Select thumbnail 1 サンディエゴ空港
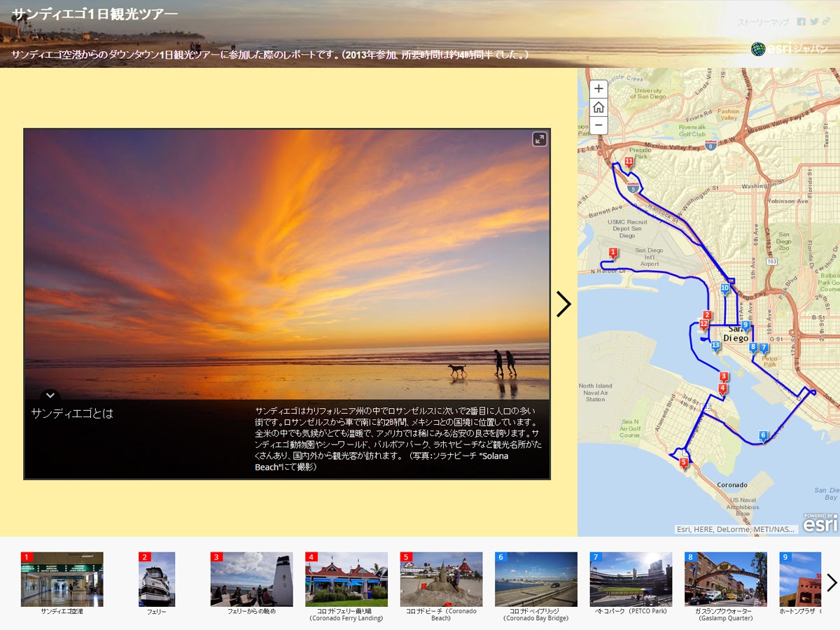 [x=62, y=579]
